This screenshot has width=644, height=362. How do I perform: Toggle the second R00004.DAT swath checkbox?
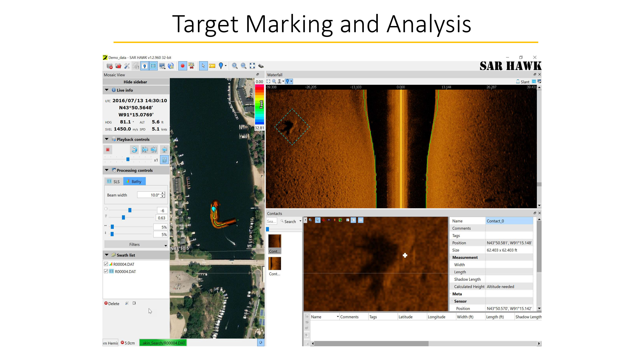(106, 271)
